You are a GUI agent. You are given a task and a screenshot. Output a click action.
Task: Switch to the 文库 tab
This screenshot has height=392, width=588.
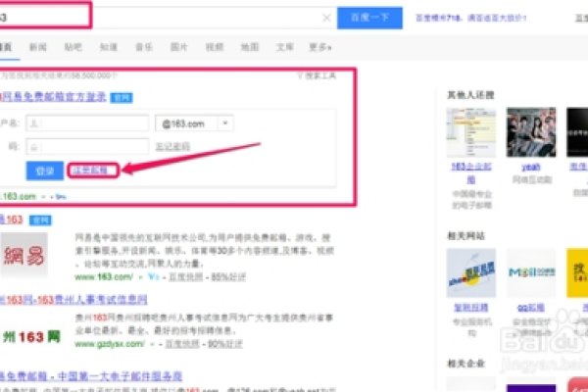coord(284,47)
